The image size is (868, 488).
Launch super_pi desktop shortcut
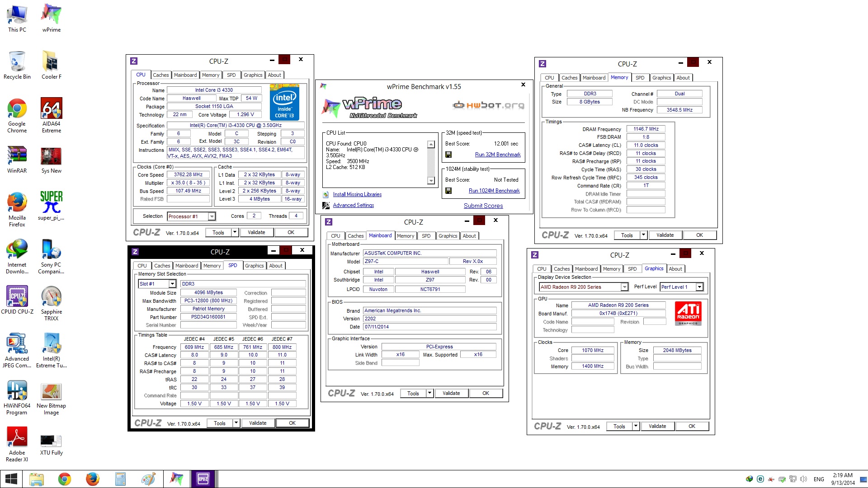(x=52, y=206)
